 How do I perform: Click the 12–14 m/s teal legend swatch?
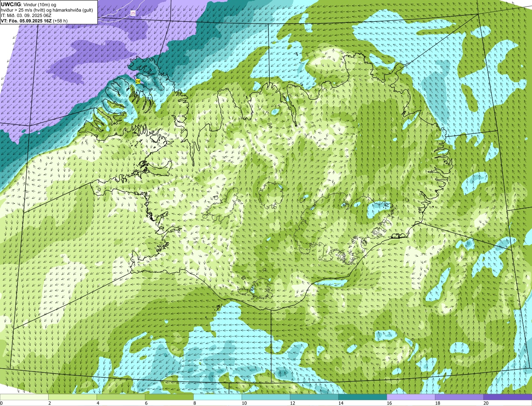tap(314, 397)
